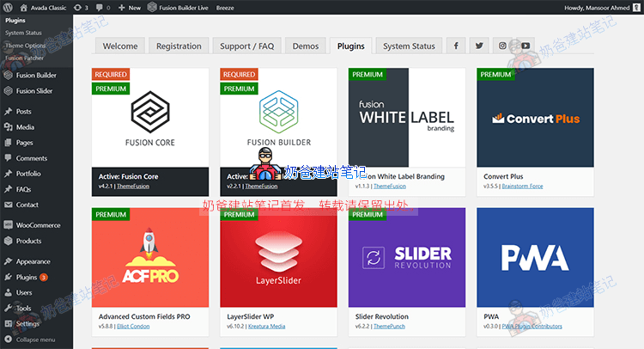
Task: Open Fusion Slider in the sidebar menu
Action: [34, 90]
